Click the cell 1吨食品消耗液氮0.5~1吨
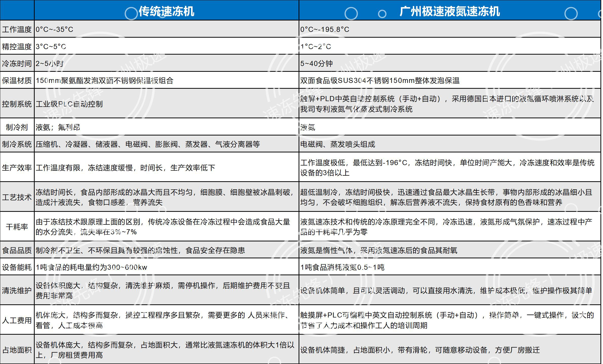This screenshot has height=364, width=603. pos(450,267)
